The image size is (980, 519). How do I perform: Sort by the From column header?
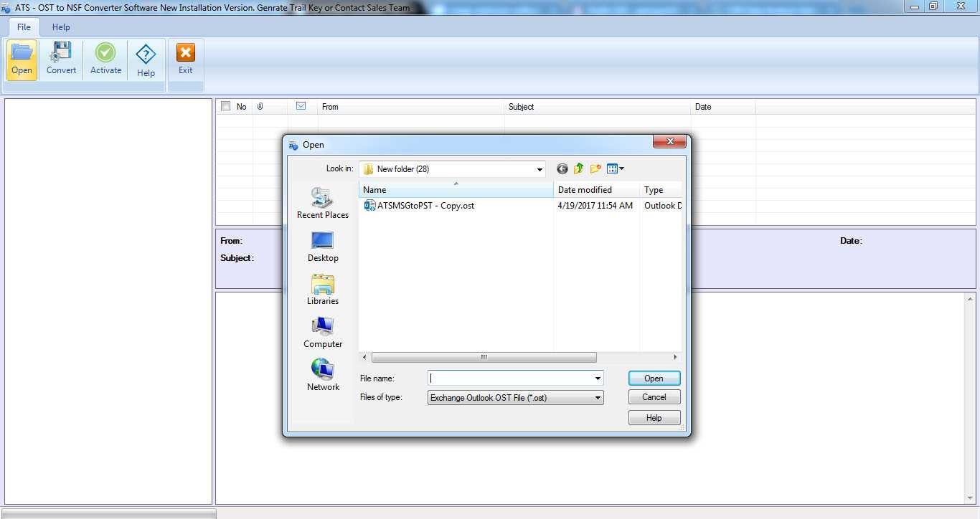pos(411,107)
